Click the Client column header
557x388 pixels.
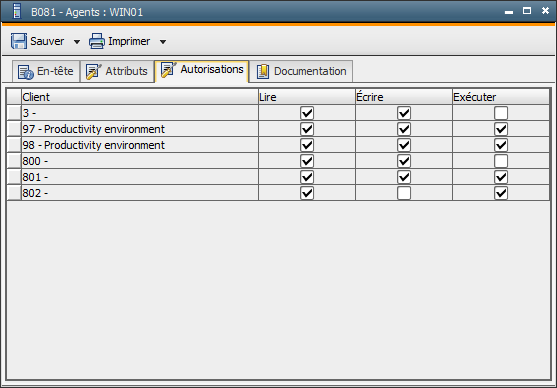[140, 97]
